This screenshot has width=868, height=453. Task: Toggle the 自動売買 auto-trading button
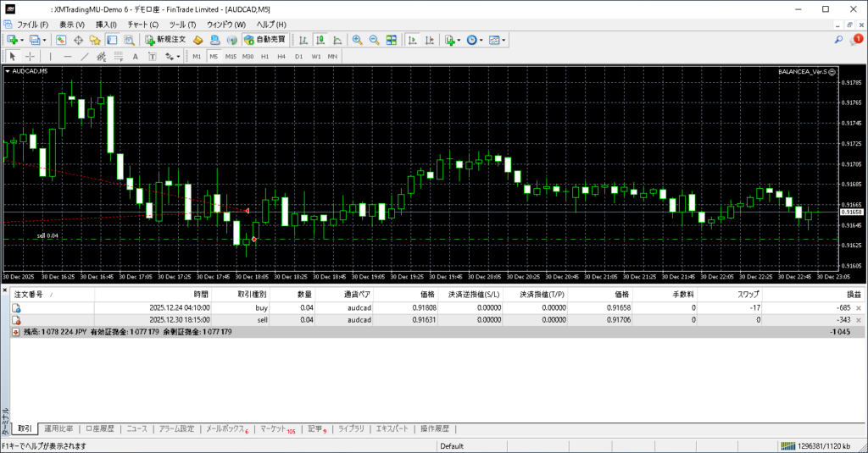click(264, 40)
